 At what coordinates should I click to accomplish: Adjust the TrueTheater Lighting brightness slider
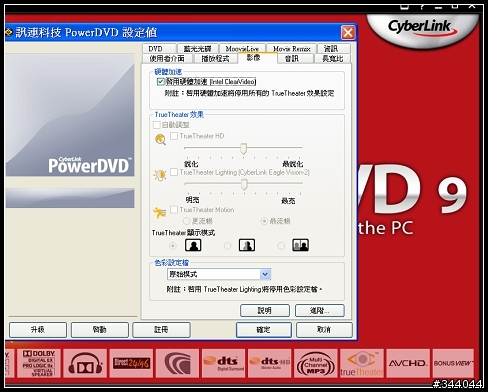pyautogui.click(x=244, y=184)
